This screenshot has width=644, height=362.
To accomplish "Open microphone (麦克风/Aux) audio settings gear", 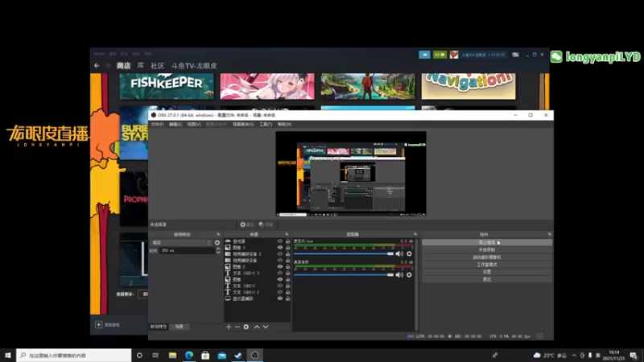I will tap(409, 253).
